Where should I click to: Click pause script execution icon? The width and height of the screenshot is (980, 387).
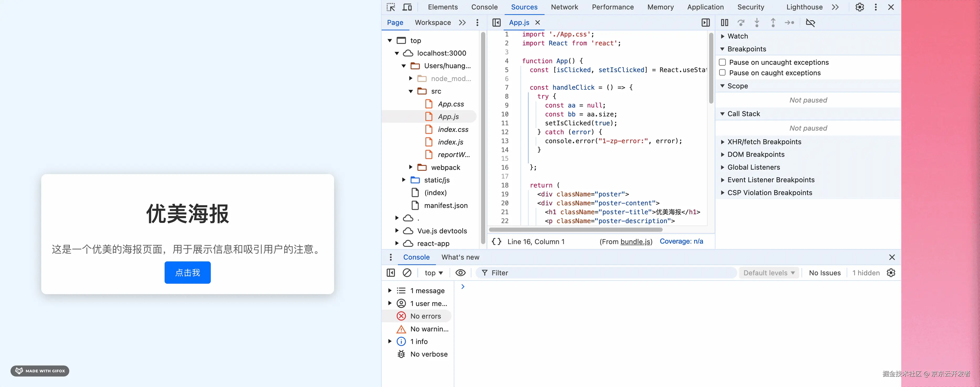click(724, 23)
